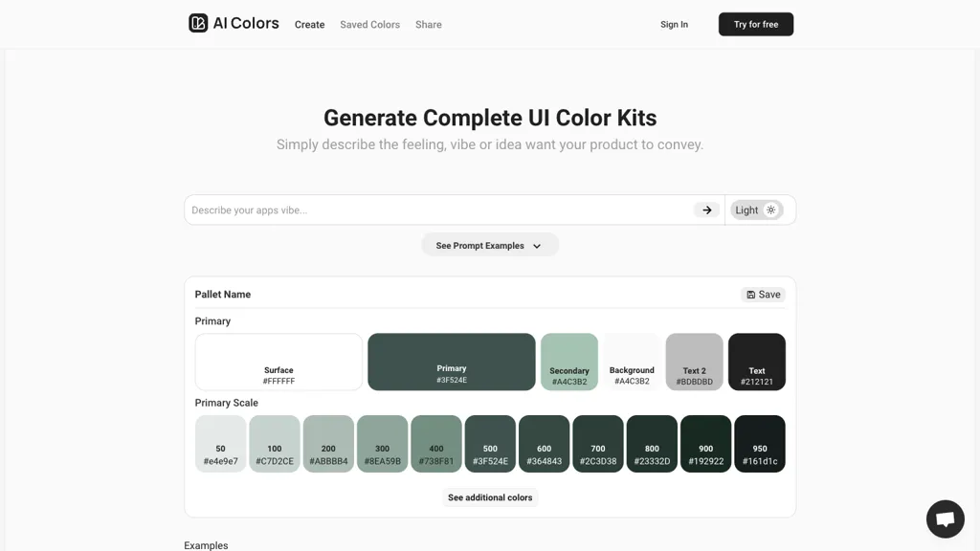Focus the Describe your apps vibe input

tap(438, 209)
